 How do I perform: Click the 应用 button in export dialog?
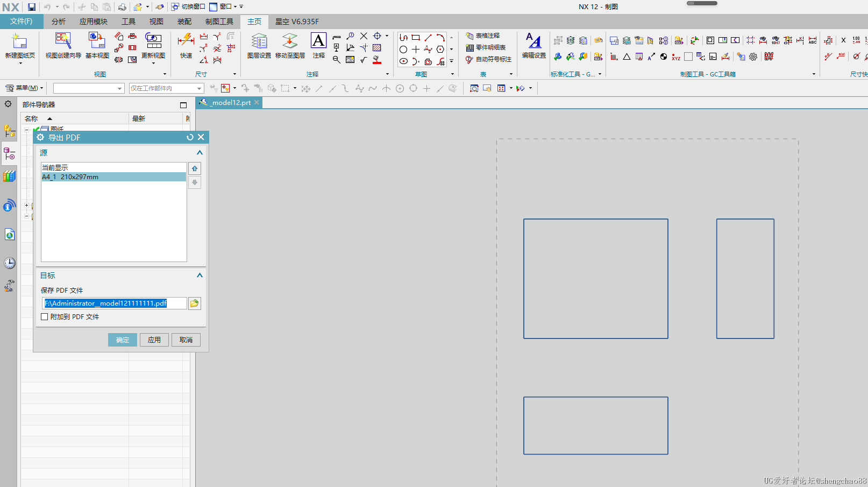[154, 340]
